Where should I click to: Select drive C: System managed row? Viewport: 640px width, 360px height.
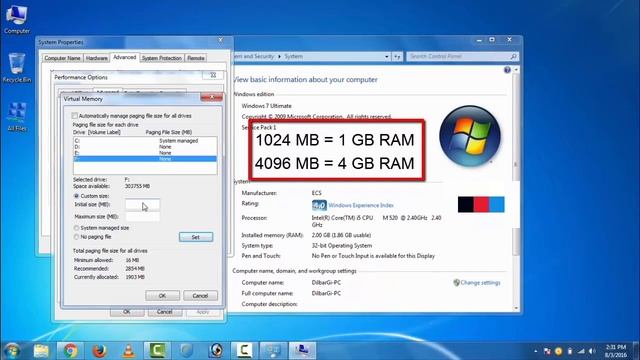(145, 140)
